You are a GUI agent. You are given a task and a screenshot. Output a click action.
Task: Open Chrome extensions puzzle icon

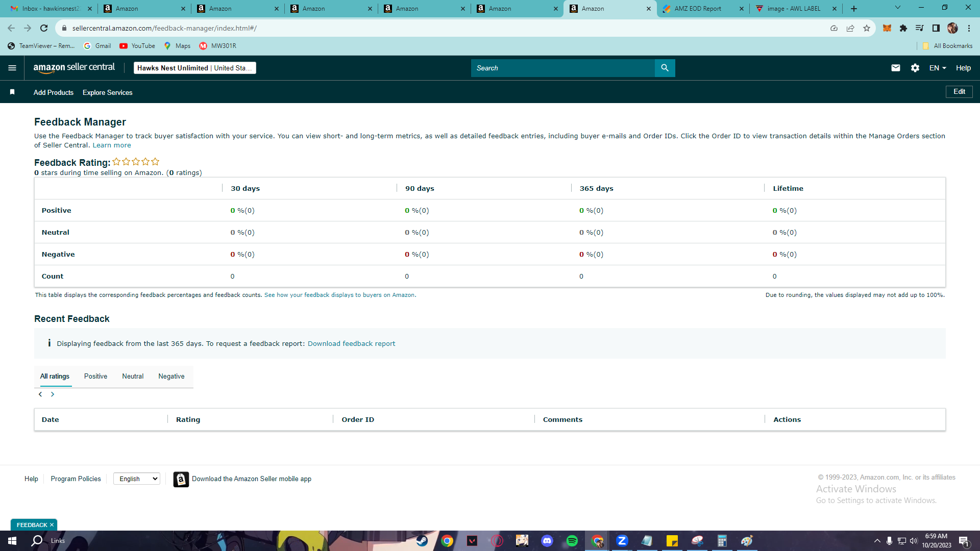[903, 28]
